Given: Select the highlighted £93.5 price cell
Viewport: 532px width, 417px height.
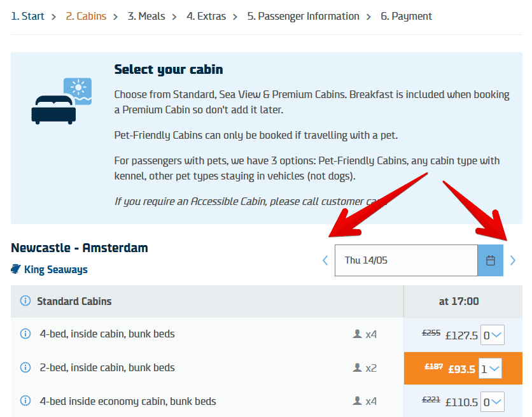Looking at the screenshot, I should [451, 369].
